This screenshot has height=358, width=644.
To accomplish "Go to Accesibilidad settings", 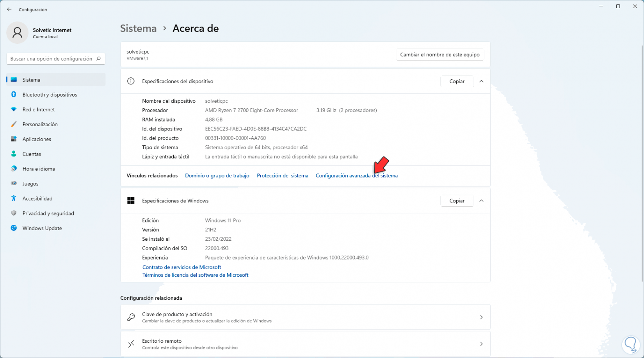I will [56, 199].
